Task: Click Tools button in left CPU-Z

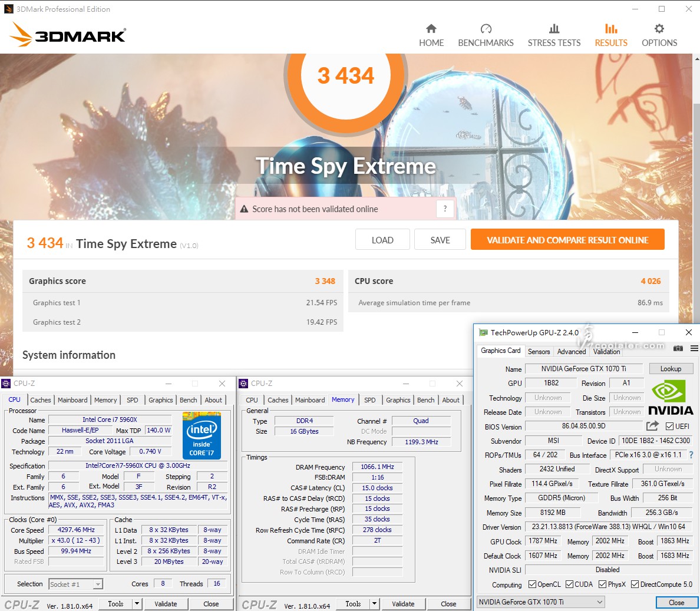Action: point(115,604)
